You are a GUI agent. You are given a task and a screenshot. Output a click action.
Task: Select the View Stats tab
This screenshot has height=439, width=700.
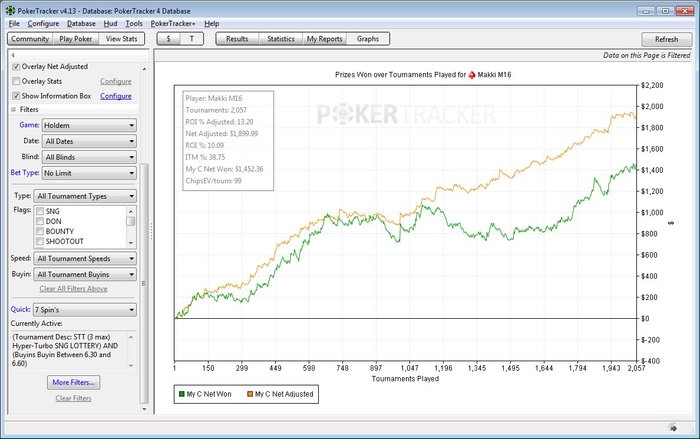pos(121,39)
